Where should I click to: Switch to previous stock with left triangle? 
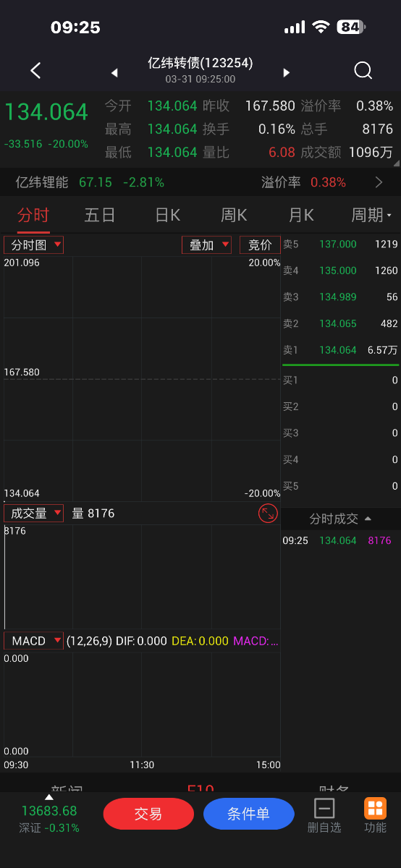(114, 72)
